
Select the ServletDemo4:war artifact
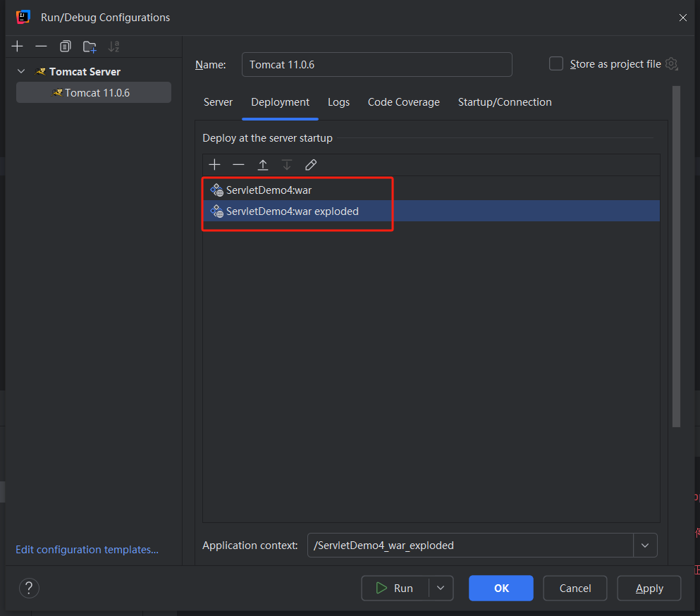431,190
